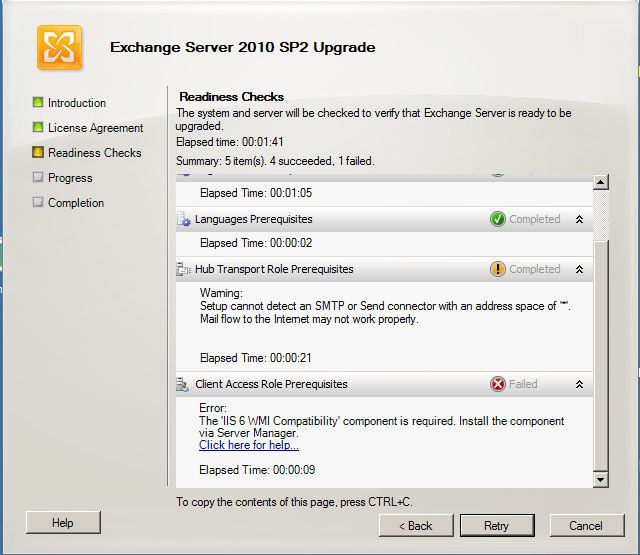Cancel the SP2 upgrade wizard
640x555 pixels.
pyautogui.click(x=587, y=526)
